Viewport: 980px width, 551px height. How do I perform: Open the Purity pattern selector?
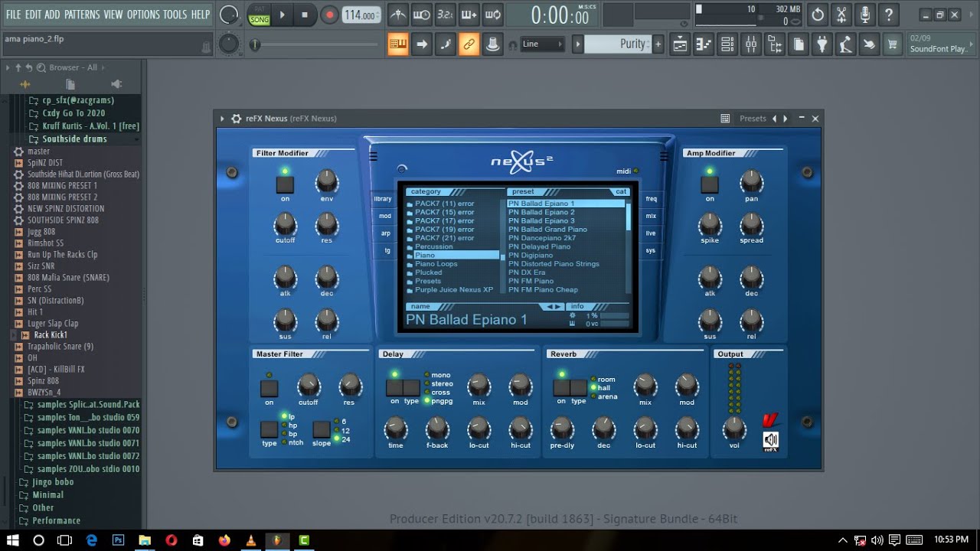click(618, 44)
